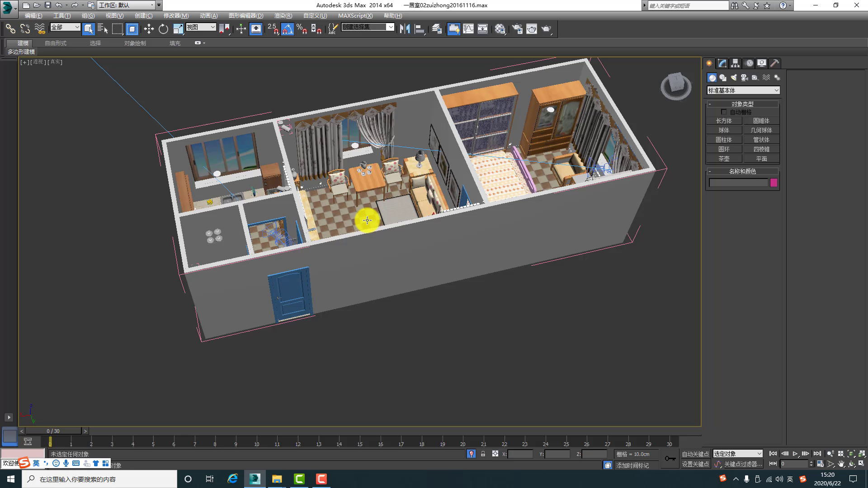Image resolution: width=868 pixels, height=488 pixels.
Task: Activate the Select Object arrow tool
Action: point(89,29)
